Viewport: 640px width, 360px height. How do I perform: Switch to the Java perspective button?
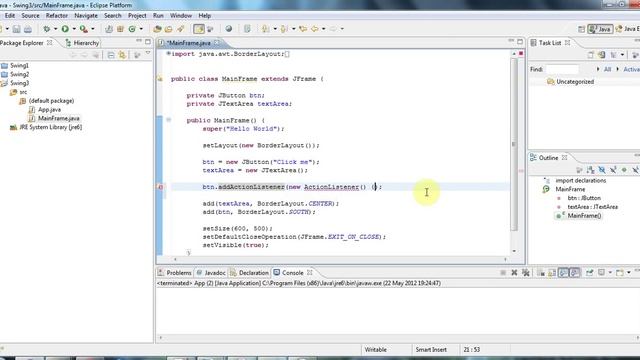click(600, 29)
